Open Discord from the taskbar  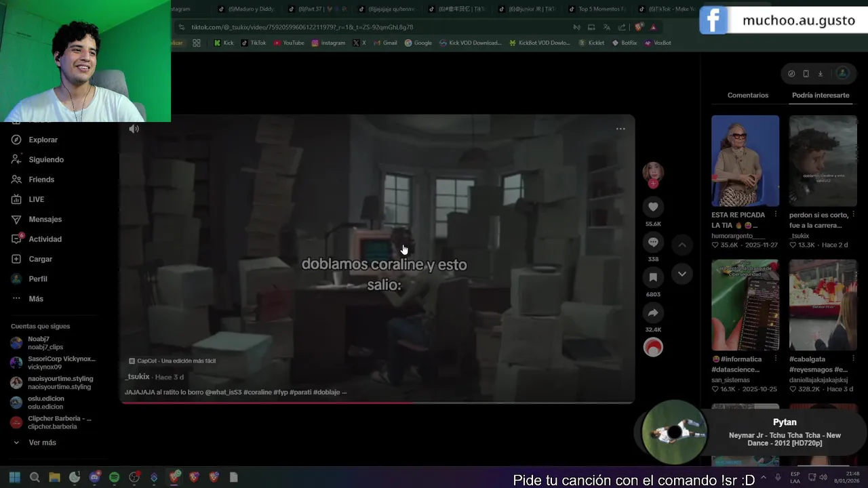(94, 477)
